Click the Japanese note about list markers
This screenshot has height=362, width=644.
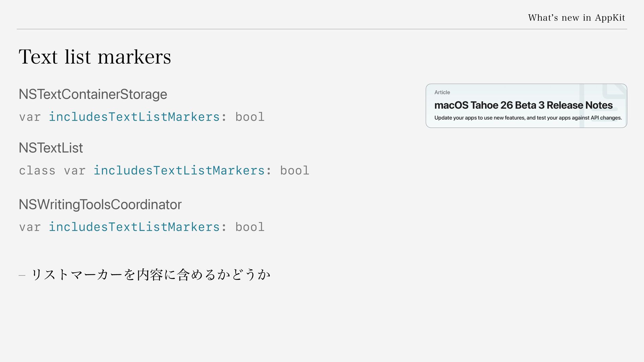click(151, 275)
